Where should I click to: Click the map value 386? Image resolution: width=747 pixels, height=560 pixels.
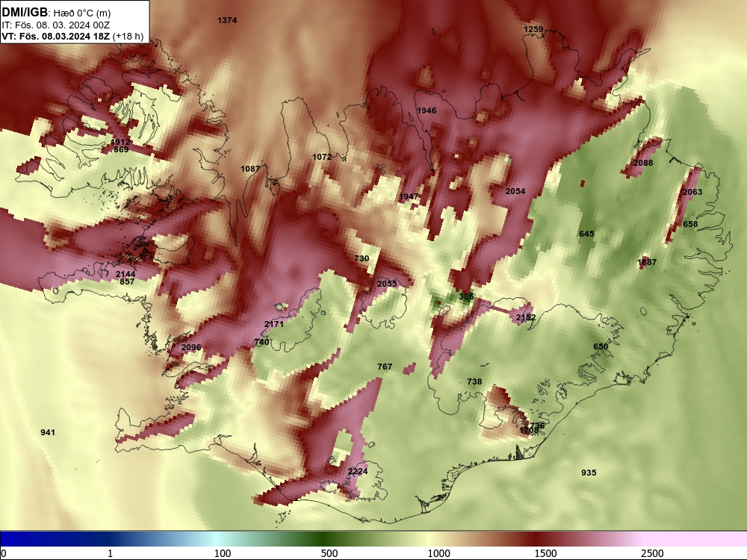(466, 296)
